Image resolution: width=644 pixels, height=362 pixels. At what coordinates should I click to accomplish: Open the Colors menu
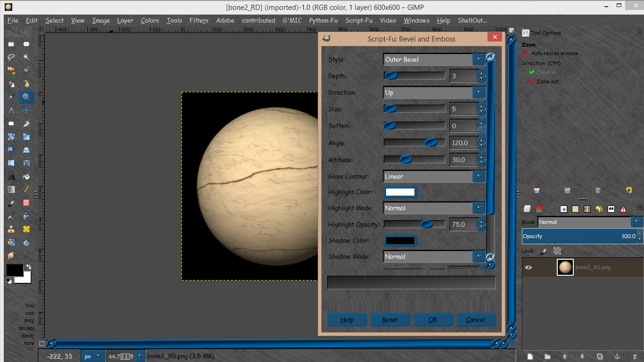pos(149,20)
